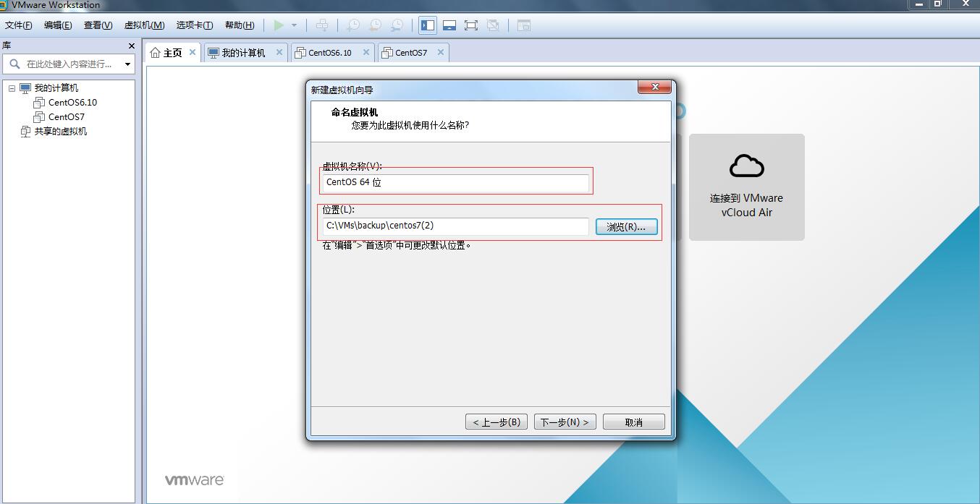Click the 连接到 VMware vCloud Air tile
The height and width of the screenshot is (504, 980).
tap(746, 187)
